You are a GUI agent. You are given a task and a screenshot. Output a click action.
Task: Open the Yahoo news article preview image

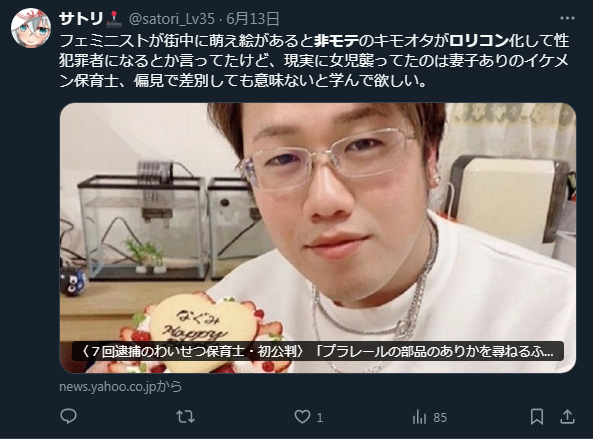pyautogui.click(x=318, y=237)
